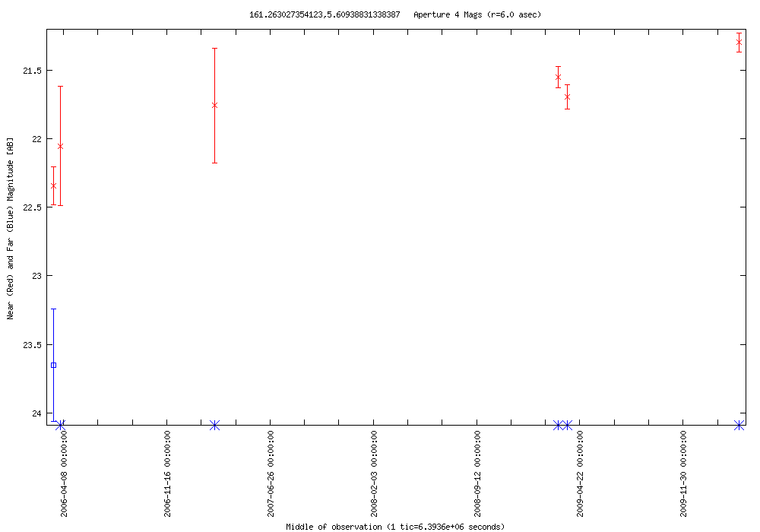Click the date label 2009-11-30 00:00:00
Image resolution: width=760 pixels, height=532 pixels.
(683, 473)
